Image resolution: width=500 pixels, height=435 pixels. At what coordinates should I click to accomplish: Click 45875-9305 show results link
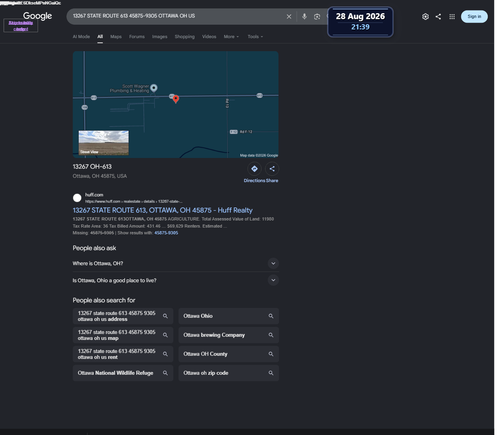(166, 233)
